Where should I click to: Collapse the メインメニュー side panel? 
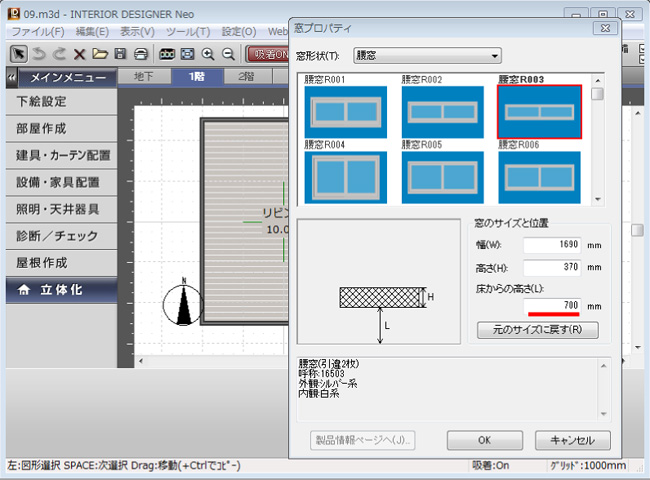(x=11, y=78)
